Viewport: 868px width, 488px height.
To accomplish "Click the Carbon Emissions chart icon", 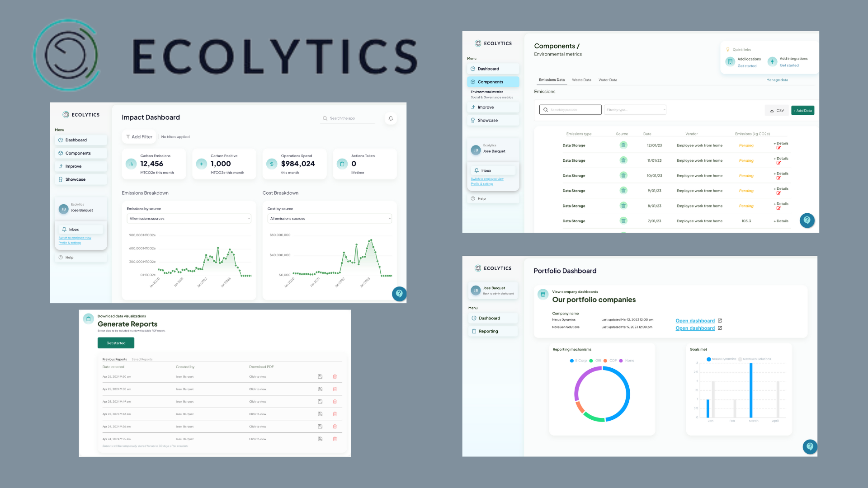I will (131, 164).
